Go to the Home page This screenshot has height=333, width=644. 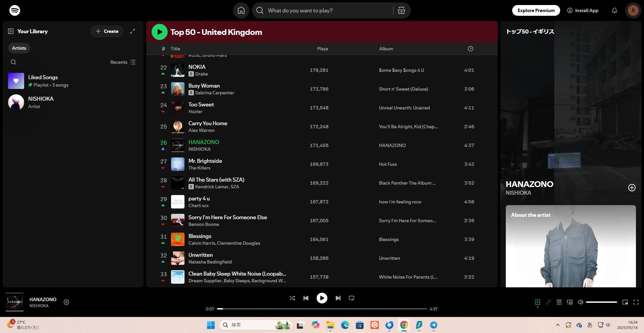pos(241,10)
